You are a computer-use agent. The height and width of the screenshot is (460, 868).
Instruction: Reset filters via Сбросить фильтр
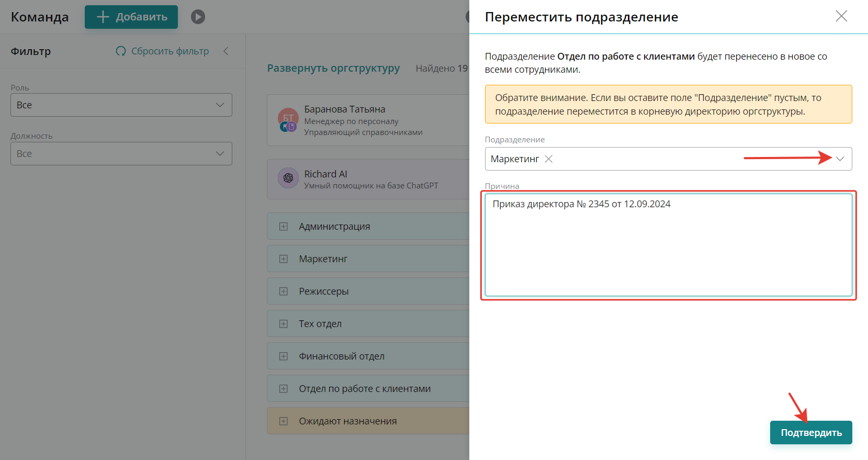pos(162,51)
